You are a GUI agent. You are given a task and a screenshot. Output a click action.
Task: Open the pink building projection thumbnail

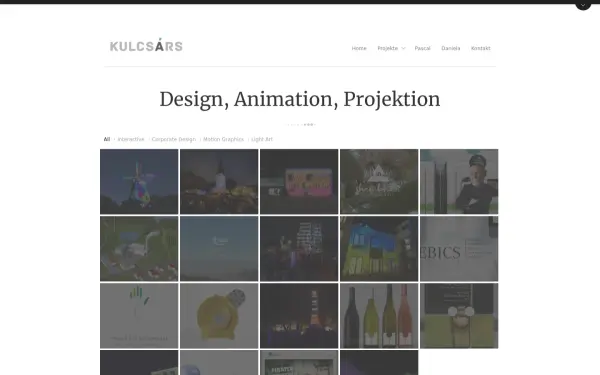point(299,182)
